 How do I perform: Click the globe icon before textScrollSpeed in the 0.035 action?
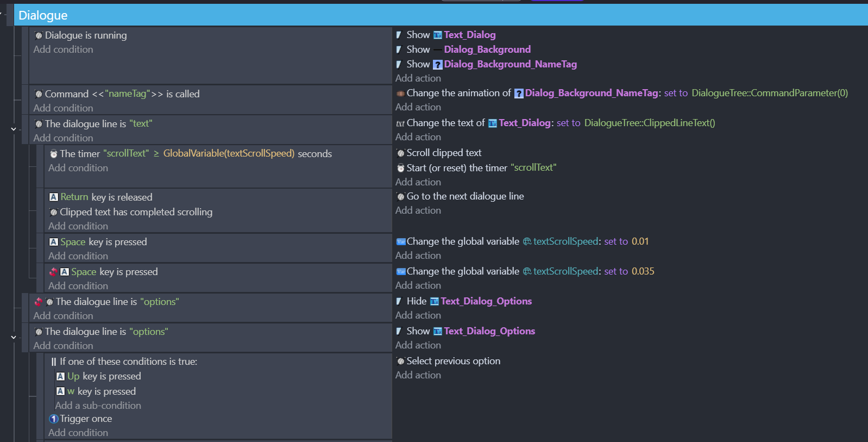527,271
